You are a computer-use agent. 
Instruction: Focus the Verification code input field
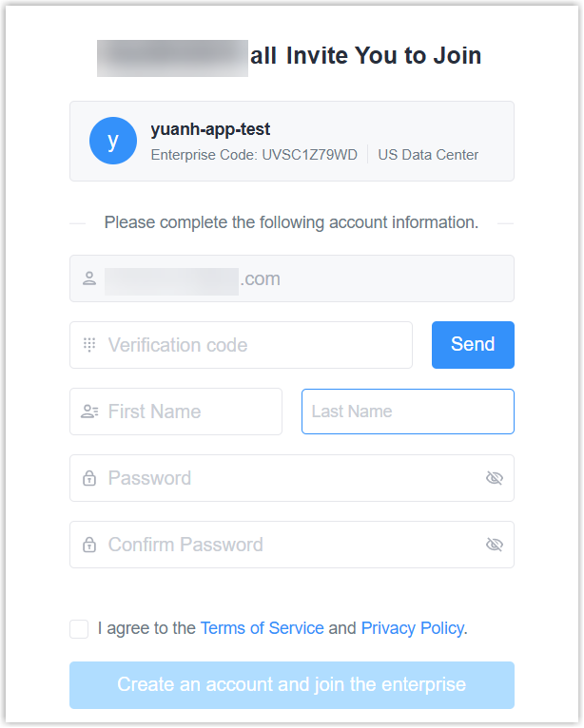[x=252, y=345]
